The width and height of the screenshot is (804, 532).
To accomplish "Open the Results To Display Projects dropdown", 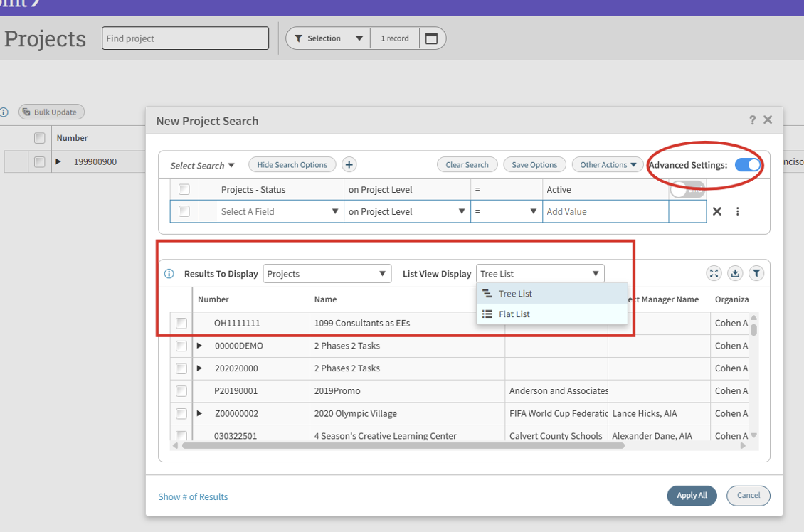I will (327, 274).
